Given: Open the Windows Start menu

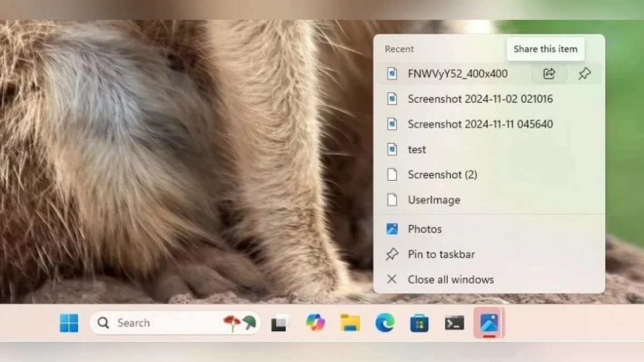Looking at the screenshot, I should click(x=69, y=323).
